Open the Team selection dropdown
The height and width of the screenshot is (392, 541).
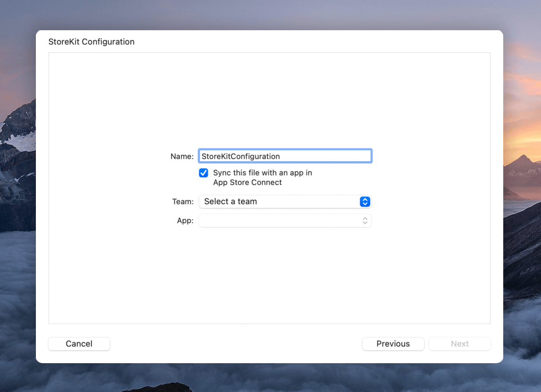tap(285, 201)
